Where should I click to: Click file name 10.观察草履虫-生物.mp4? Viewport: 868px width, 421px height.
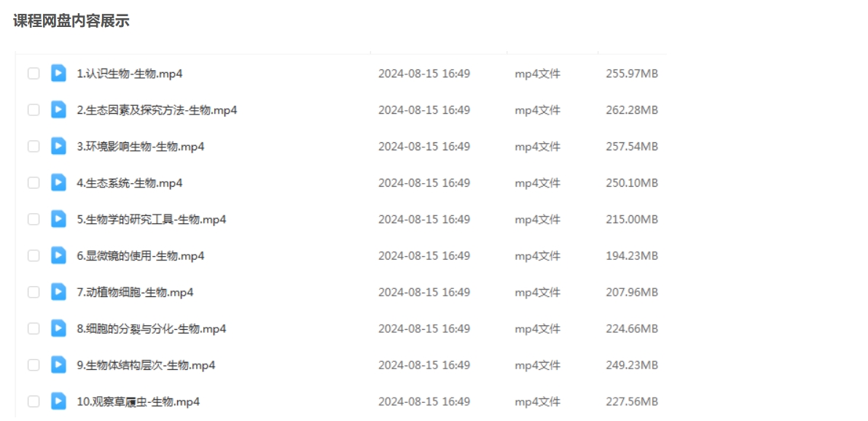[138, 402]
